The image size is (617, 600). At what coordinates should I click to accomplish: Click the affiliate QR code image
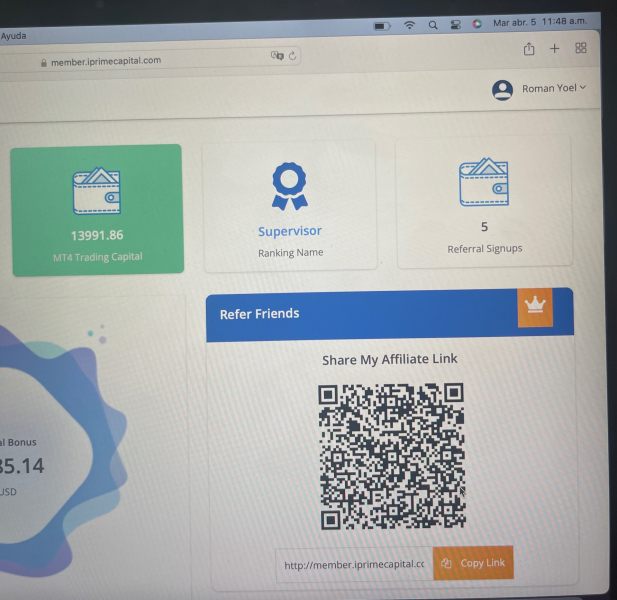click(x=392, y=456)
